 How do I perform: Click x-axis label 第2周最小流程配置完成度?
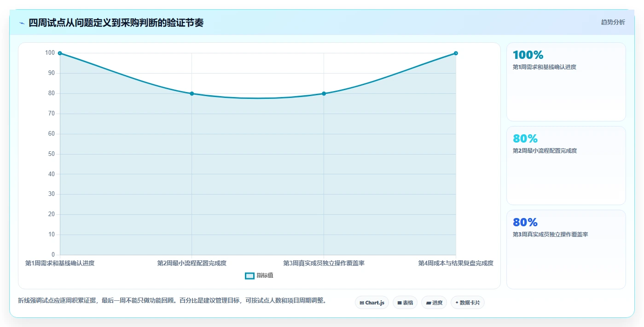[192, 263]
